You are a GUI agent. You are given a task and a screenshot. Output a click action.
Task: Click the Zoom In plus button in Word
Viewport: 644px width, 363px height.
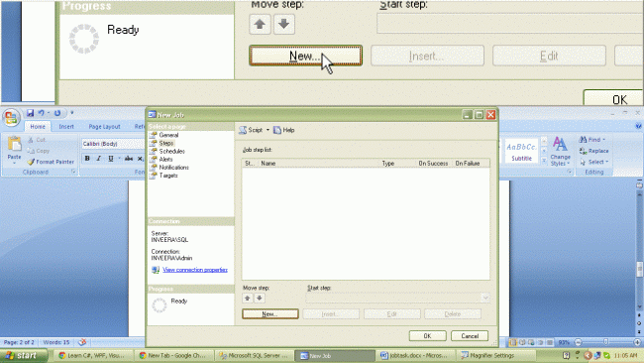637,342
